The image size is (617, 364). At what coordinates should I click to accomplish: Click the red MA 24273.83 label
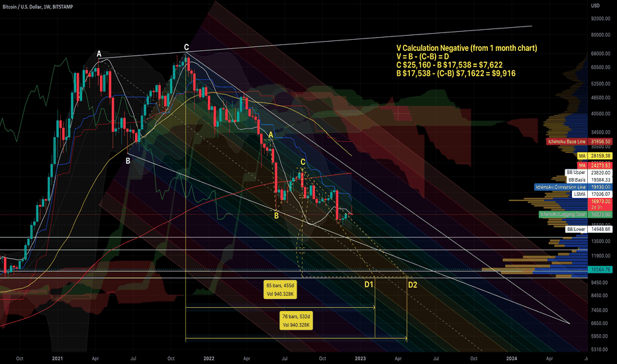594,165
